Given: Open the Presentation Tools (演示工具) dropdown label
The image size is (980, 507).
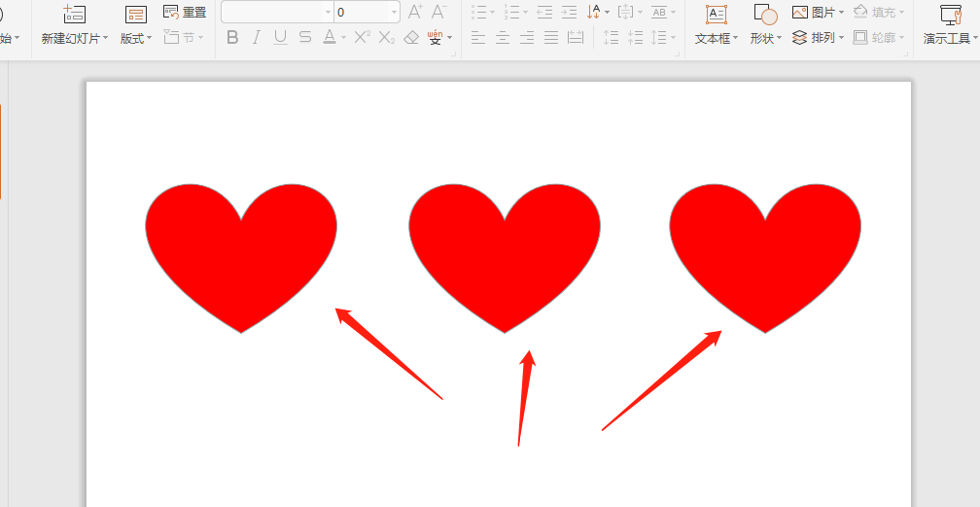Looking at the screenshot, I should 951,39.
